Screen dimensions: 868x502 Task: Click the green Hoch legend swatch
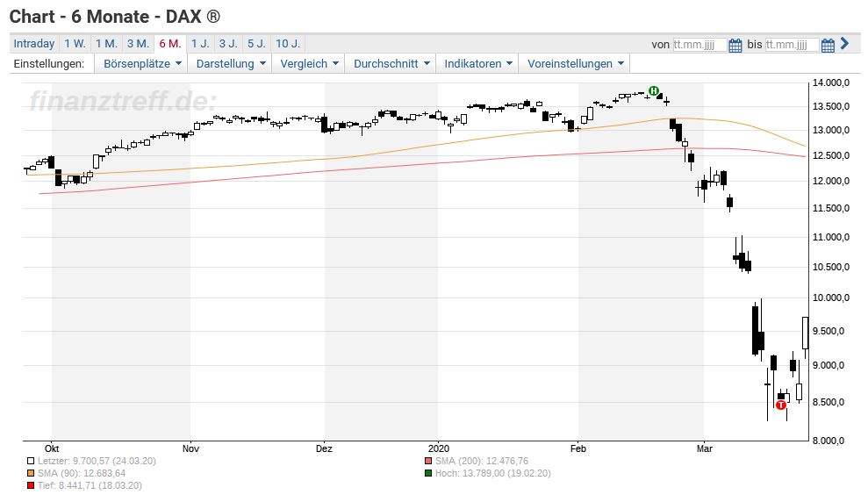[428, 473]
